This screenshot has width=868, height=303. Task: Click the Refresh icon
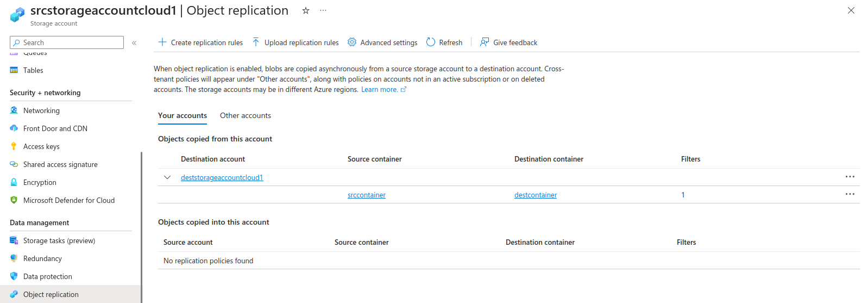tap(431, 42)
